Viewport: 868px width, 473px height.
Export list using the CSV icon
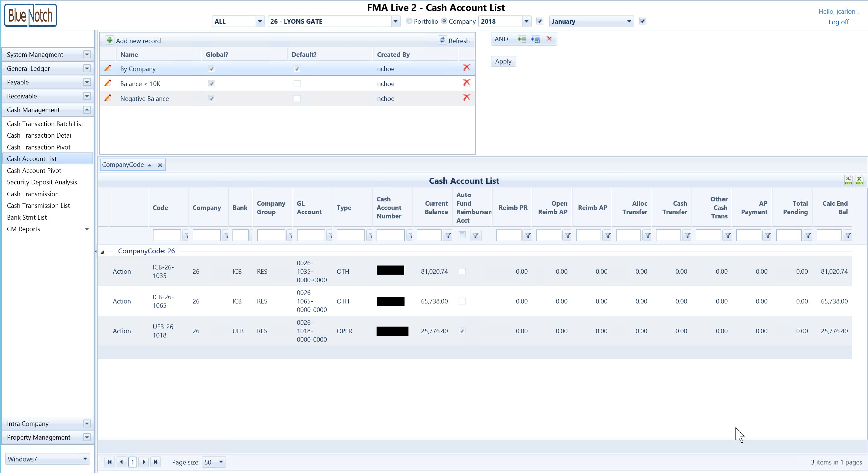click(x=848, y=180)
